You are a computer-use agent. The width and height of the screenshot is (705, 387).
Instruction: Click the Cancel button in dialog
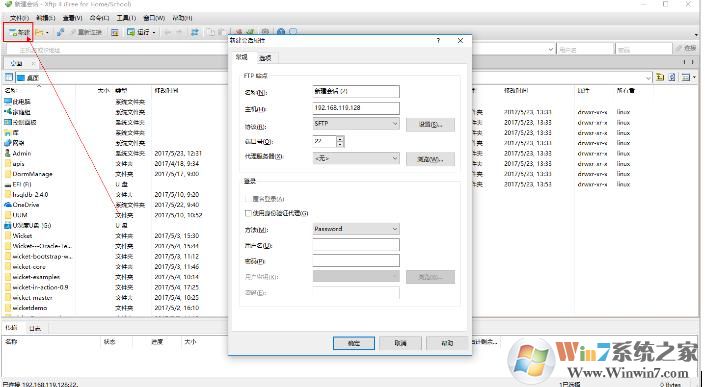pyautogui.click(x=400, y=343)
